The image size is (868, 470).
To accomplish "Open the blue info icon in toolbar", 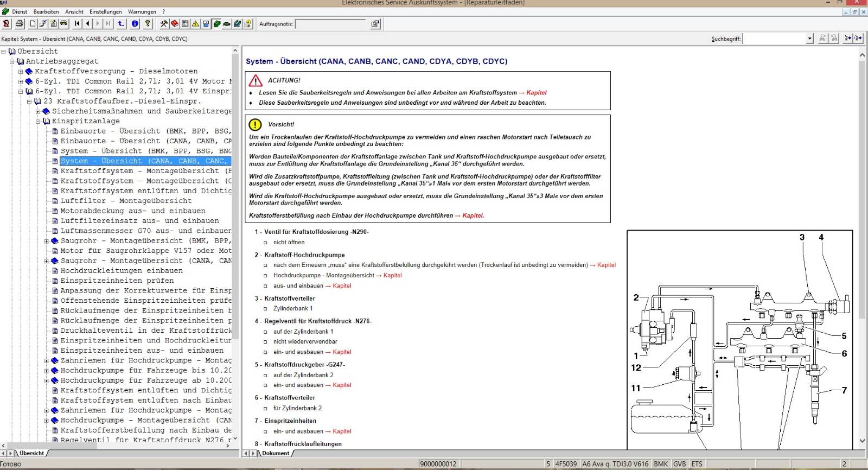I will click(135, 24).
